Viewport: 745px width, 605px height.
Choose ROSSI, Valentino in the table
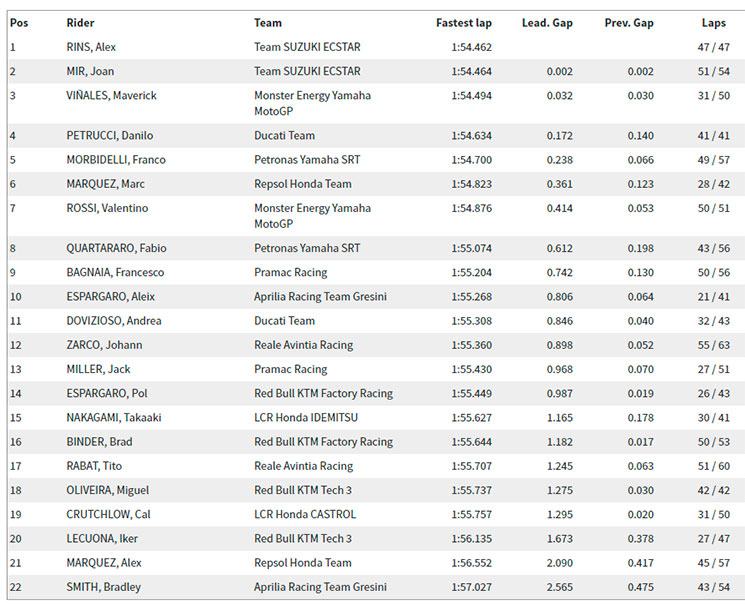[x=107, y=208]
